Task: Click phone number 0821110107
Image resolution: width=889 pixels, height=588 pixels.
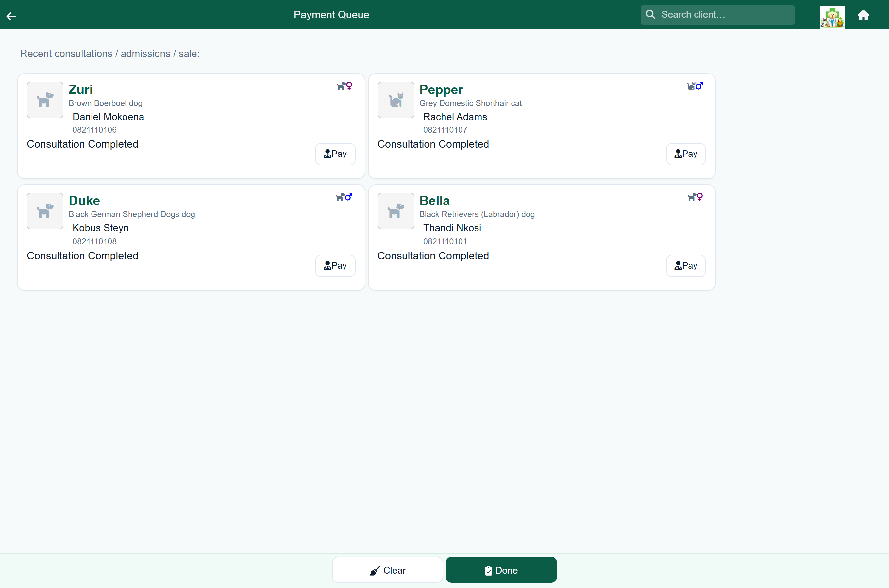Action: pos(445,130)
